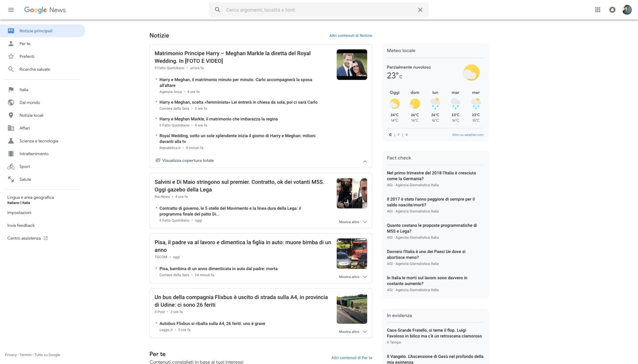Open the Flixbus accident thumbnail
The width and height of the screenshot is (638, 364).
click(352, 308)
